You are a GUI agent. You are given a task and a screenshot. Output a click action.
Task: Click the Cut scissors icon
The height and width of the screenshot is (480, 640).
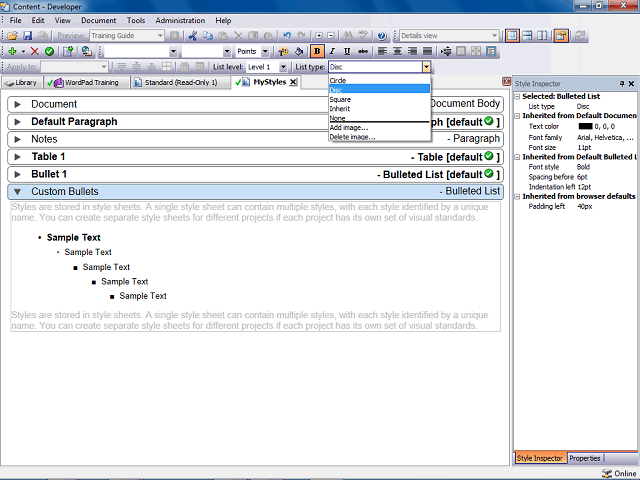(193, 36)
